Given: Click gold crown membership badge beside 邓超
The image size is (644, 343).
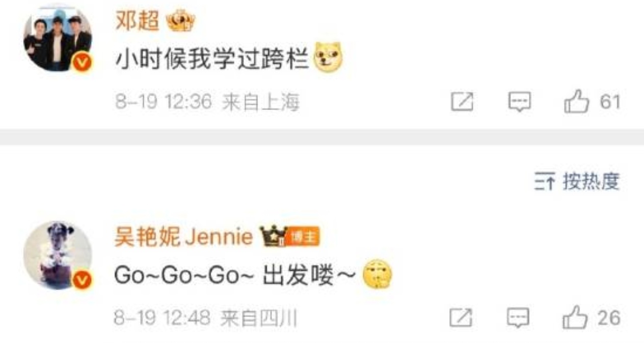Looking at the screenshot, I should (x=181, y=22).
